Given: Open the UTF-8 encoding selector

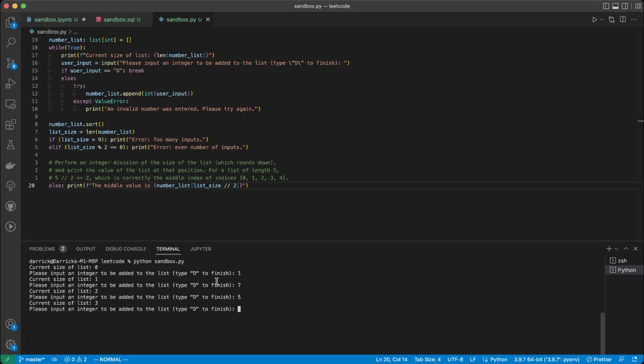Looking at the screenshot, I should pos(455,360).
